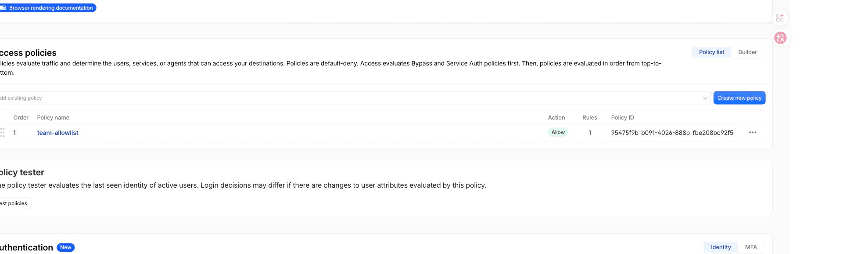Click the Policy name column header
Screen dimensions: 868x254
pos(53,117)
